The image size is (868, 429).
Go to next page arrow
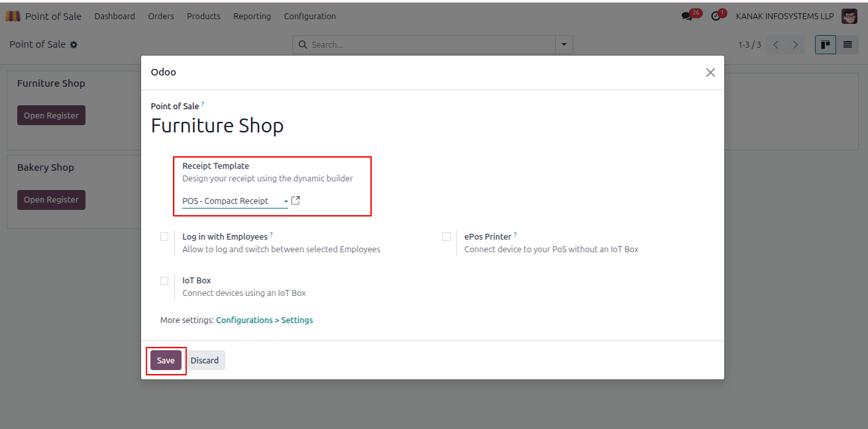795,45
